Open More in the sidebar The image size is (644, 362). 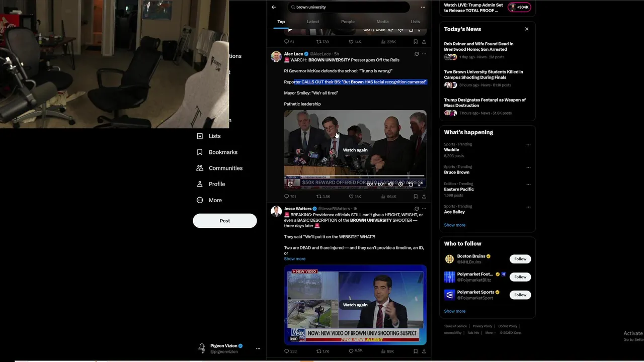pos(209,200)
